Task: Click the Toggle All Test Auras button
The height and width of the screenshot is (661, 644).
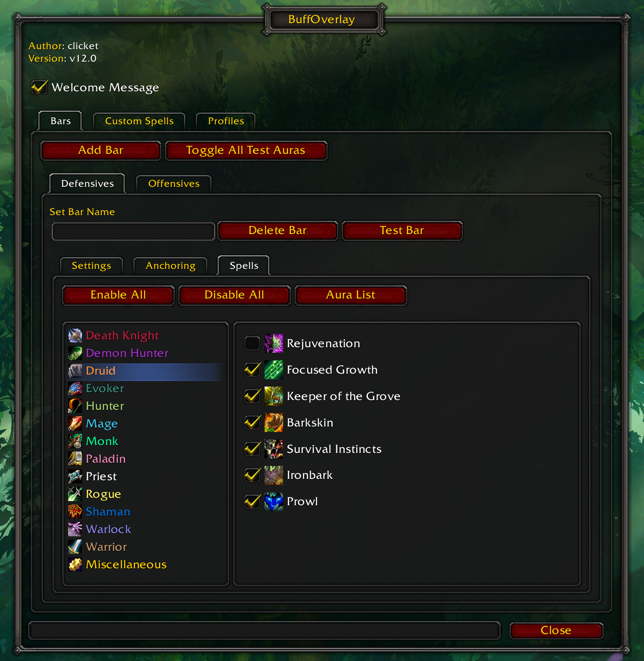Action: pyautogui.click(x=246, y=151)
